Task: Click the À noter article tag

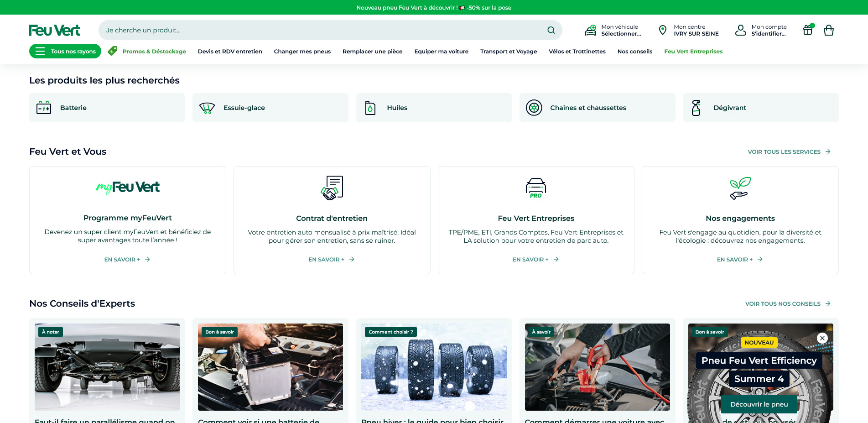Action: pyautogui.click(x=51, y=332)
